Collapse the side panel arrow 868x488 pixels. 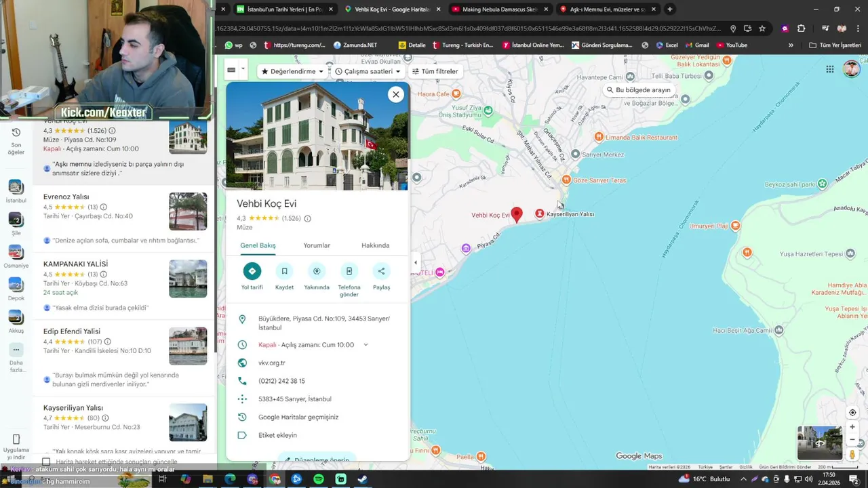pos(416,262)
